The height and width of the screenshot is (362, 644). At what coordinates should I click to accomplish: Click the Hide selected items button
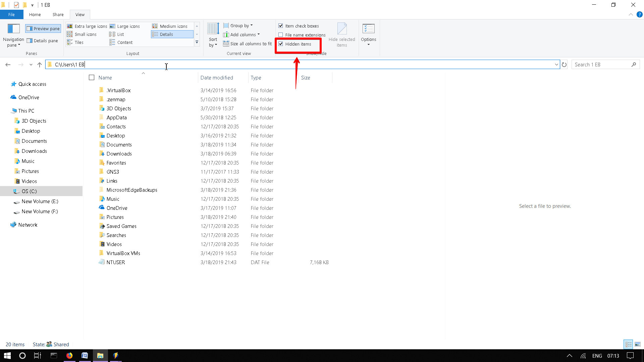[x=342, y=35]
